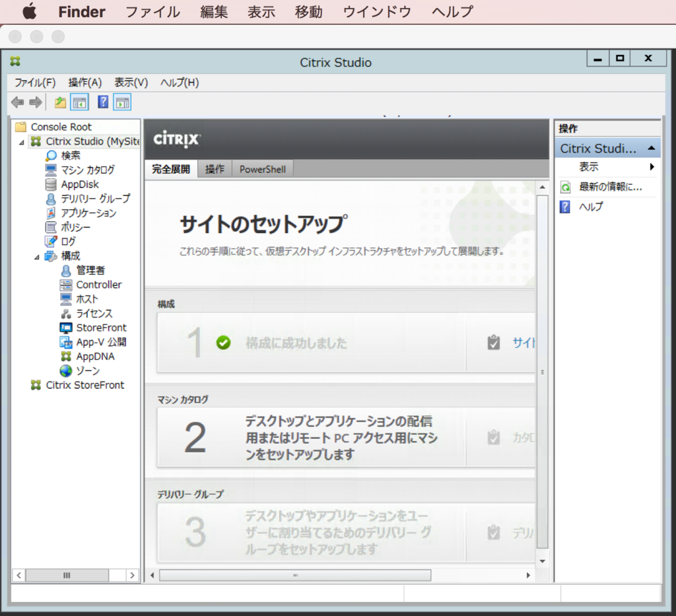676x616 pixels.
Task: Click content pane scroll down arrow
Action: [x=543, y=561]
